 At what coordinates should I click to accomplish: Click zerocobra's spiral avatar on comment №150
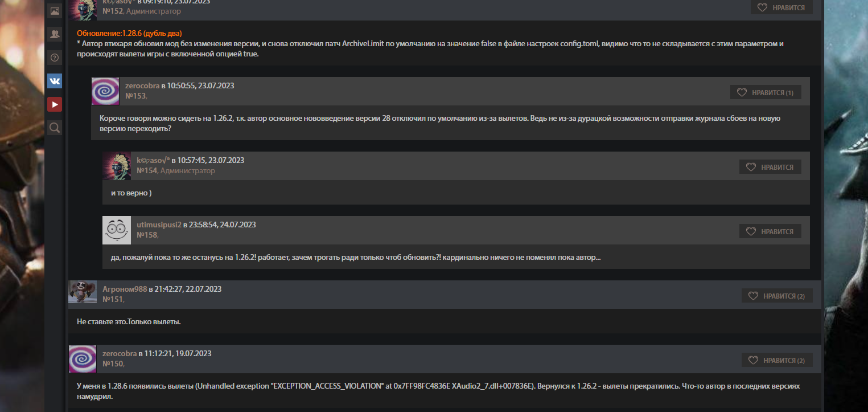click(x=83, y=359)
